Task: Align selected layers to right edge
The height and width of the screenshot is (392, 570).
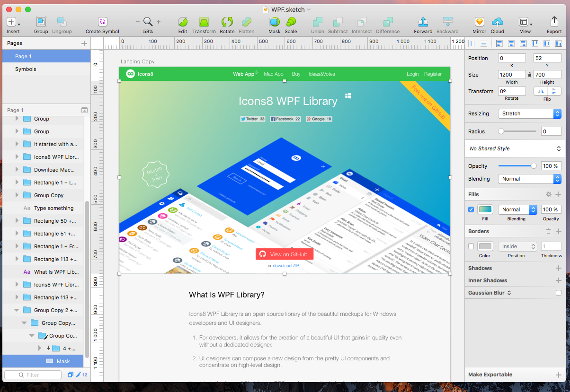Action: (523, 43)
